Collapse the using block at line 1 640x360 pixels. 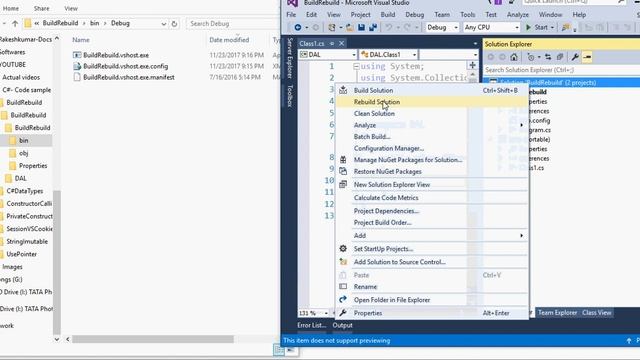(356, 66)
